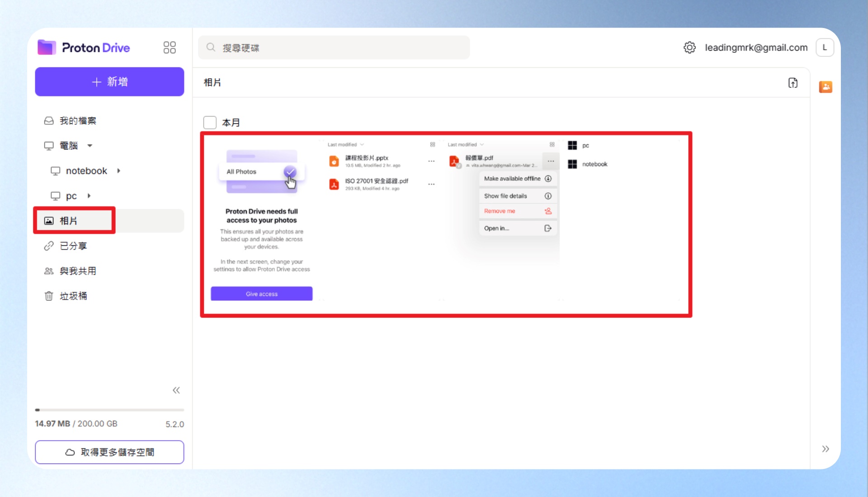Screen dimensions: 868x497
Task: Collapse the 電腦 section arrow
Action: (90, 145)
